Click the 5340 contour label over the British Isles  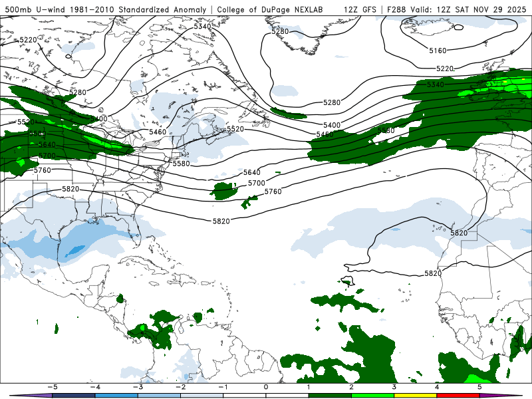click(436, 84)
